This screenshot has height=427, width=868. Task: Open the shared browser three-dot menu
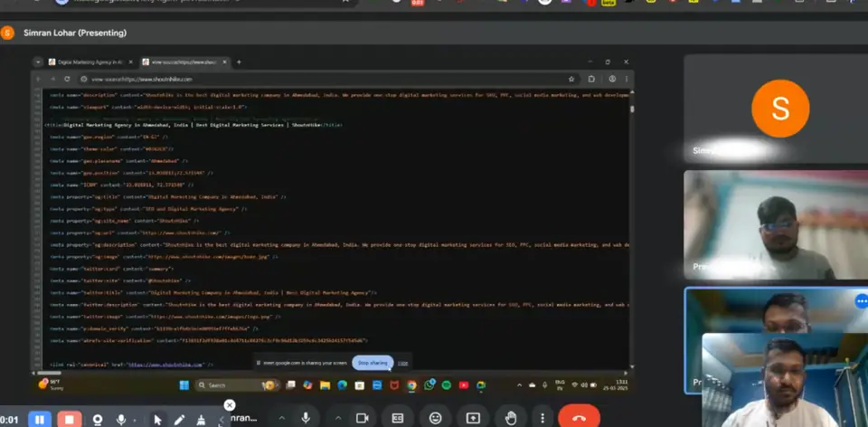[626, 80]
